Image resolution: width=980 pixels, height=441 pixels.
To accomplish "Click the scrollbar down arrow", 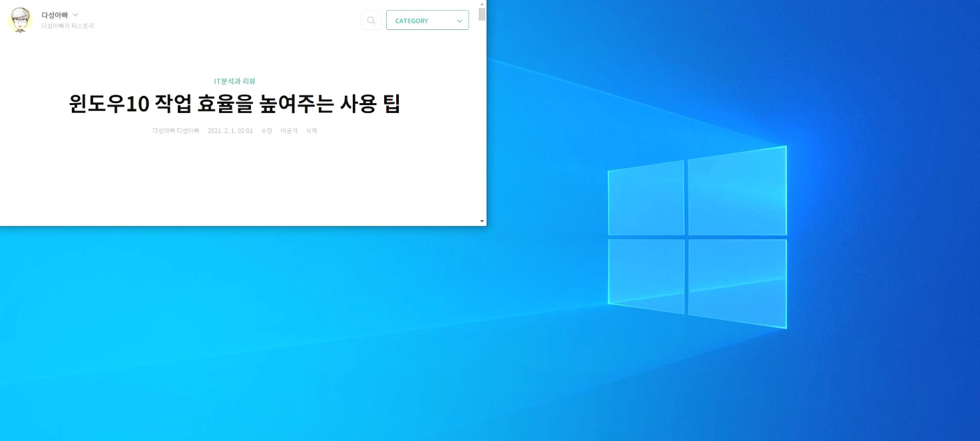I will (482, 221).
